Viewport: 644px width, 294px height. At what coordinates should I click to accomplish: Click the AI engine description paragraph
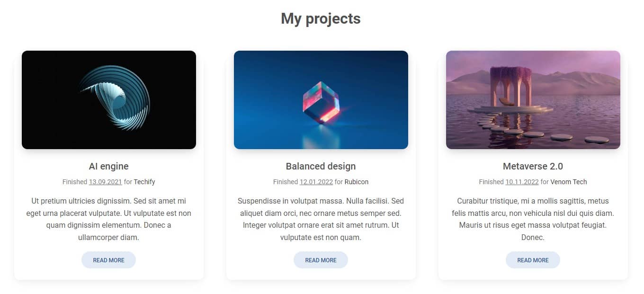109,219
